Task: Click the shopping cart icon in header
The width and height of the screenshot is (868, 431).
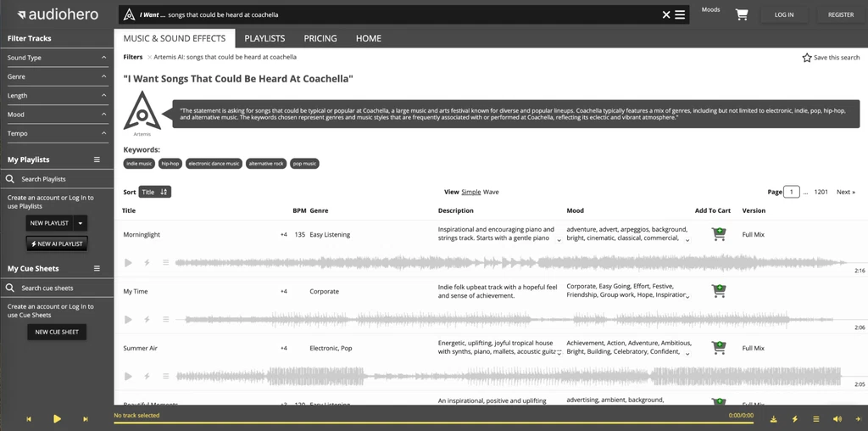Action: 742,14
